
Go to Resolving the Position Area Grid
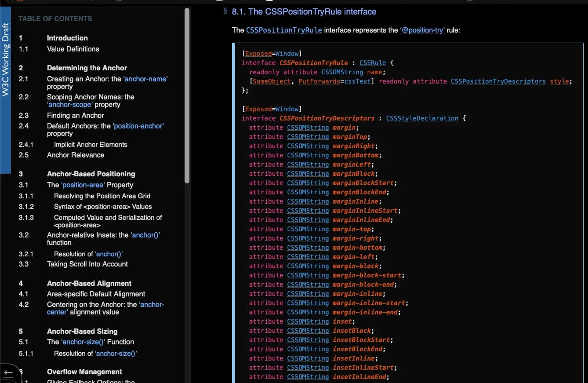(x=102, y=196)
